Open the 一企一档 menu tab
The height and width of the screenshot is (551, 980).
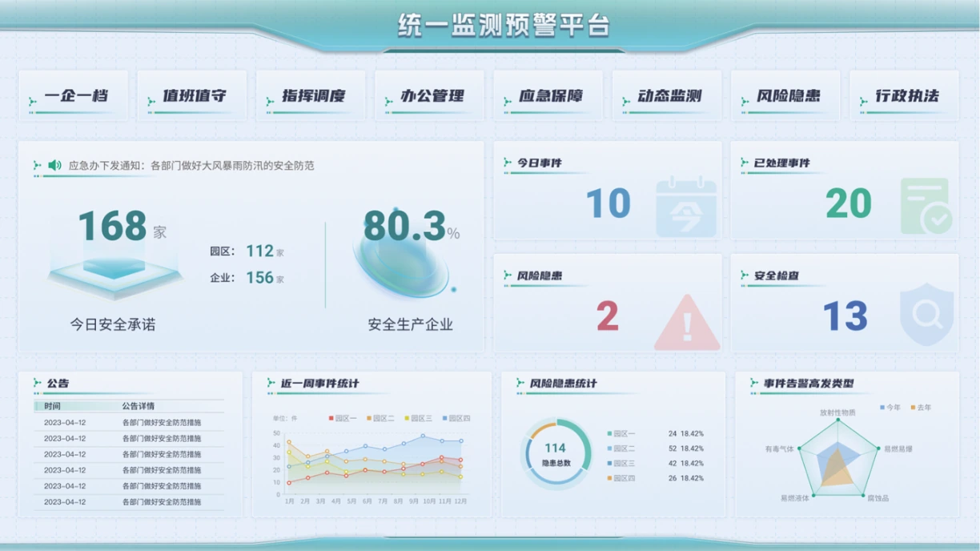(x=73, y=96)
